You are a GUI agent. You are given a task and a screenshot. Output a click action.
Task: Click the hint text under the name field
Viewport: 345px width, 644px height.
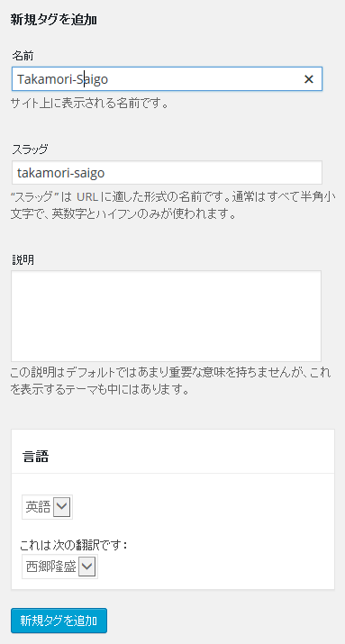tap(89, 103)
